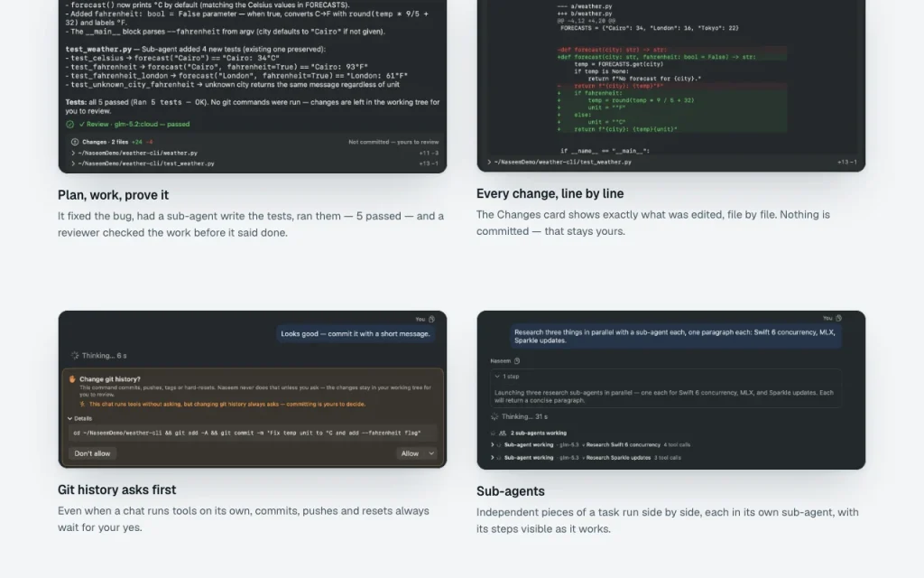Viewport: 924px width, 578px height.
Task: Copy the 'Looks good' message via its icon
Action: pyautogui.click(x=432, y=319)
